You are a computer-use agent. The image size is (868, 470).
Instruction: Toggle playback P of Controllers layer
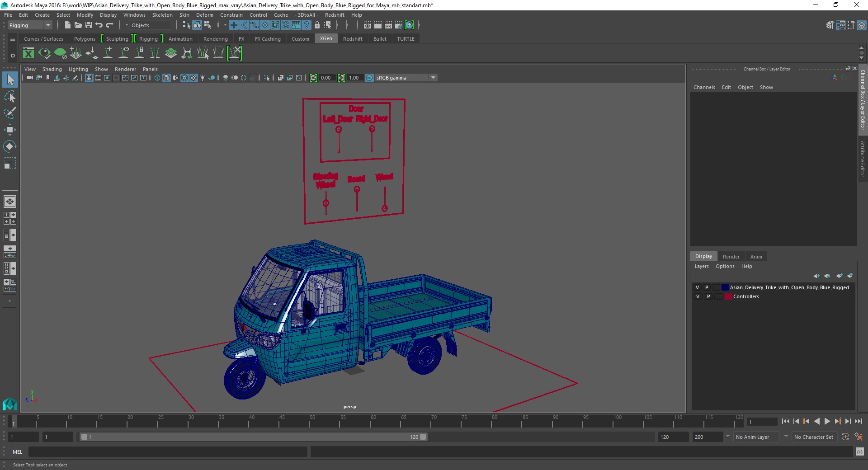click(x=708, y=296)
